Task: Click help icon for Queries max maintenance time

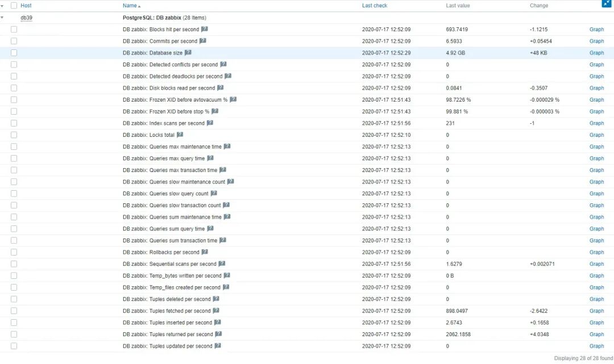Action: coord(227,147)
